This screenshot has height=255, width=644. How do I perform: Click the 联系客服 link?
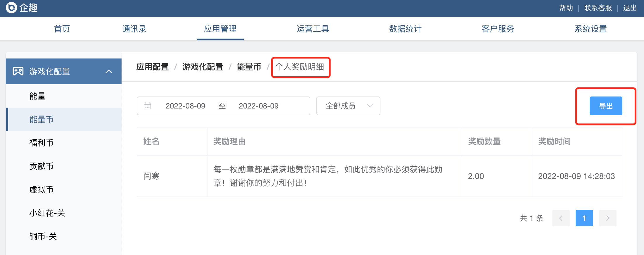tap(598, 8)
